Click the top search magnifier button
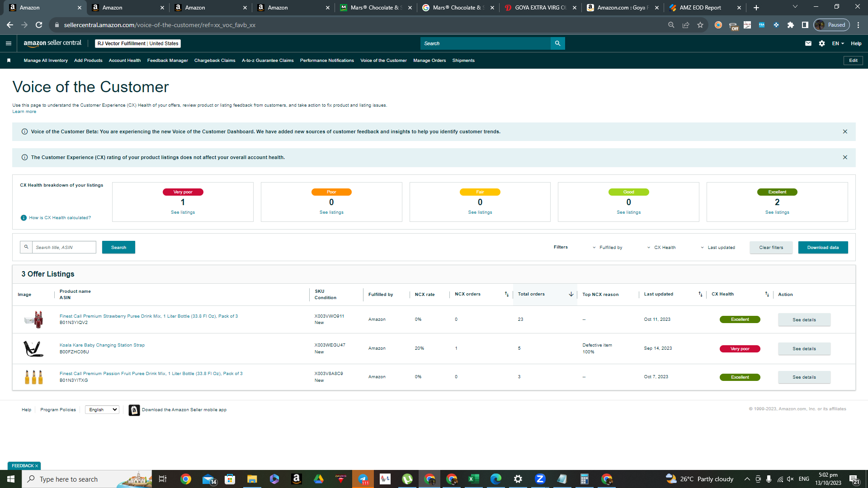 click(x=557, y=43)
